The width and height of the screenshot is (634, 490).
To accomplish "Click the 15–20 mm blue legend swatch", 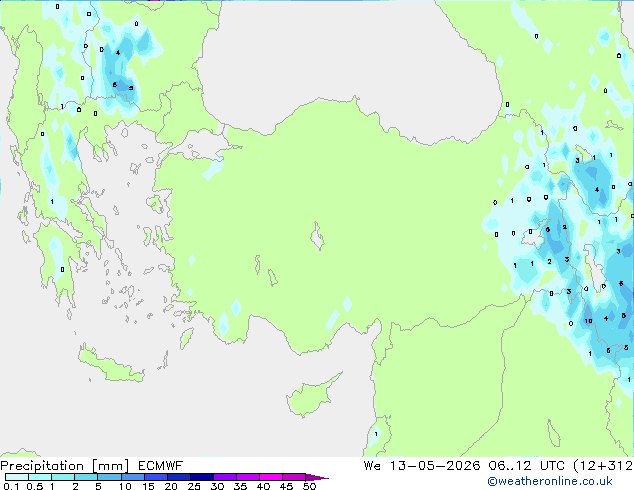I will click(x=155, y=477).
